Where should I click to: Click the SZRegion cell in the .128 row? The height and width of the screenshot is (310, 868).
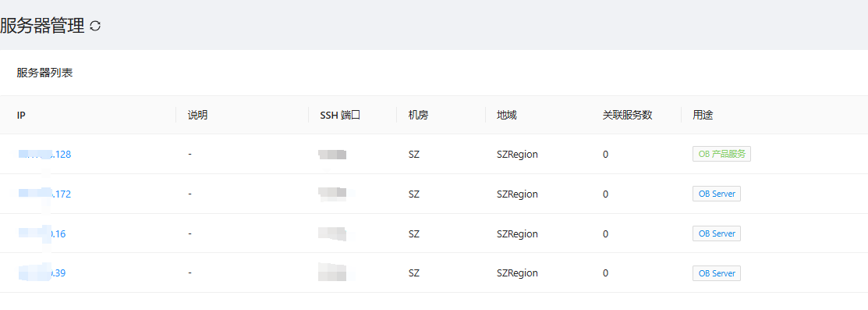pos(517,154)
